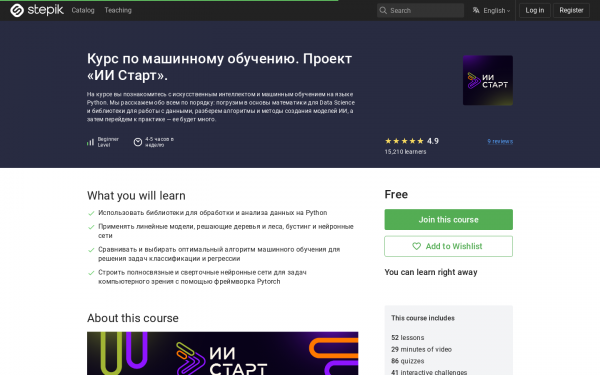The width and height of the screenshot is (600, 375).
Task: Click the 'You can learn right away' text
Action: [431, 272]
